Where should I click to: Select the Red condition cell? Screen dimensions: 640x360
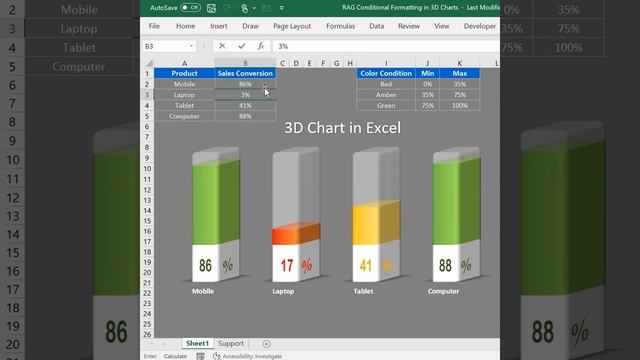(x=386, y=84)
